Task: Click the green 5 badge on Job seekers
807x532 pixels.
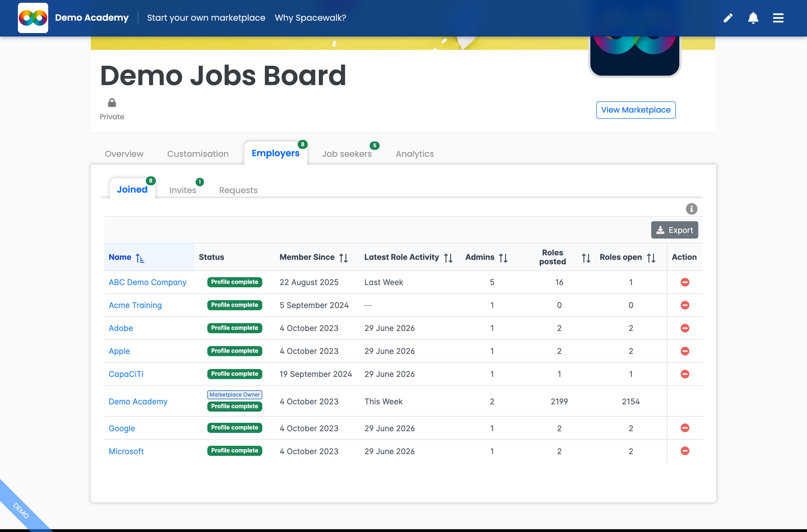Action: 374,146
